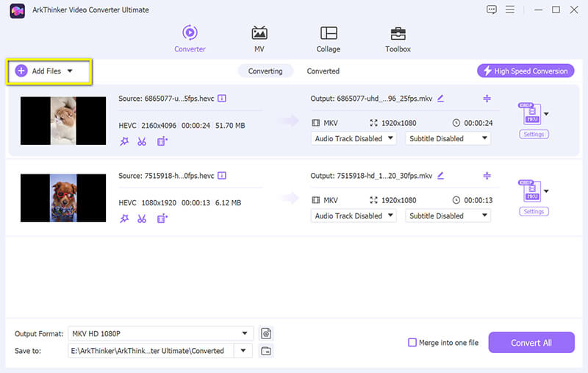The width and height of the screenshot is (588, 373).
Task: Open enhance video tool for 7515918 video
Action: pyautogui.click(x=162, y=219)
